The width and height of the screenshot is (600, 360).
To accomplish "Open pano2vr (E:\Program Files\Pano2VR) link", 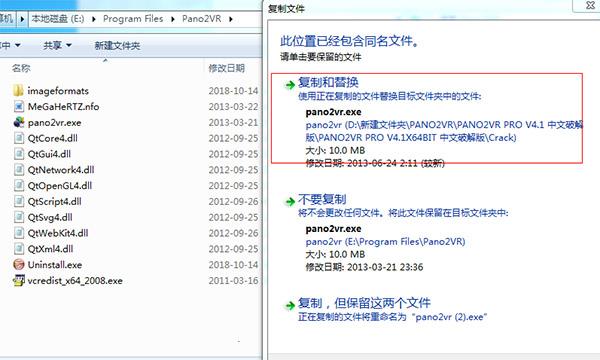I will click(x=385, y=242).
